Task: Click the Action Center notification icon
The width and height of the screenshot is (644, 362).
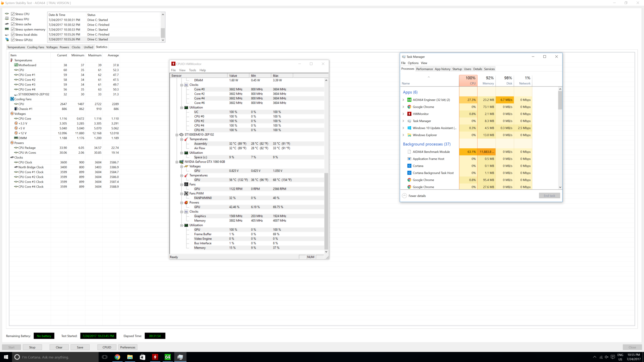Action: [x=613, y=357]
